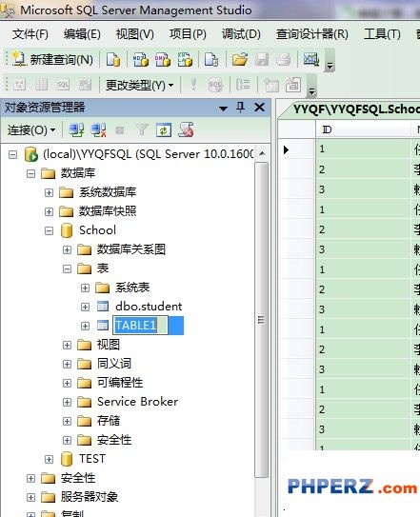
Task: Click the Disconnect icon in Object Explorer
Action: 98,129
